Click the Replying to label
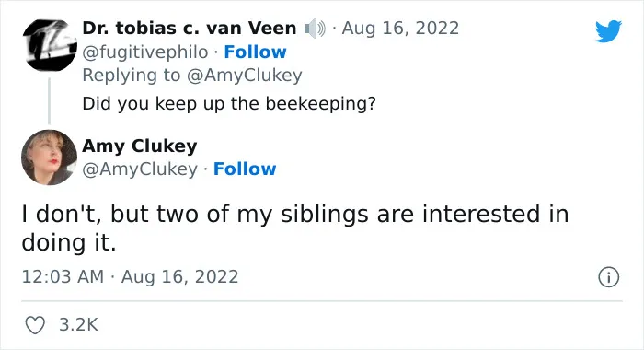644x350 pixels. pos(132,76)
